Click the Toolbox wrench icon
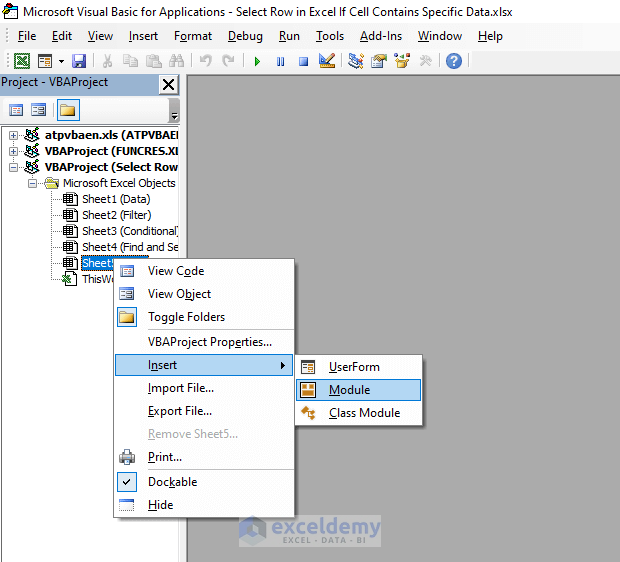This screenshot has width=620, height=562. tap(425, 61)
